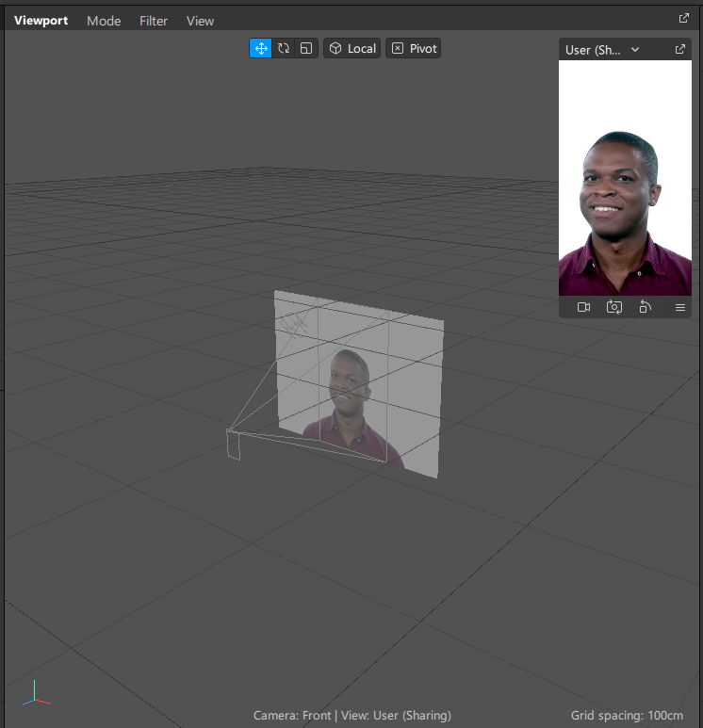Click the 'Grid spacing: 100cm' text
The image size is (703, 728).
pos(627,716)
